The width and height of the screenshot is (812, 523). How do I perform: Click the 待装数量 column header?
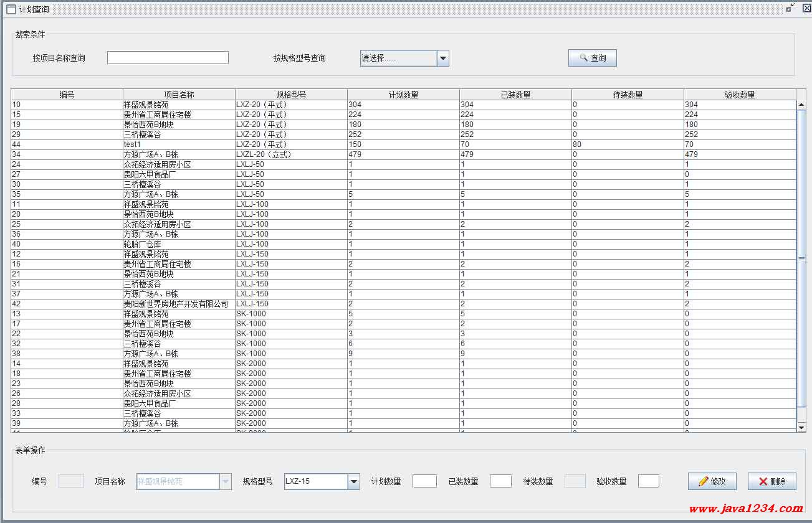pos(628,95)
